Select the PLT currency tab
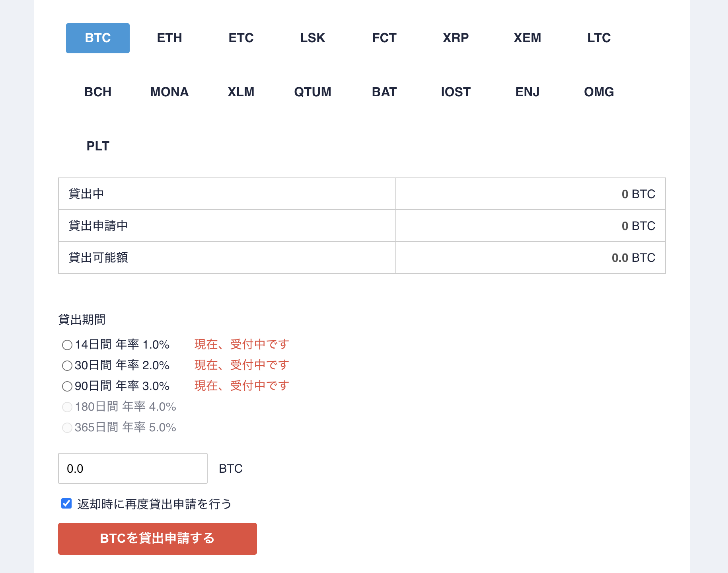The height and width of the screenshot is (573, 728). pyautogui.click(x=98, y=146)
